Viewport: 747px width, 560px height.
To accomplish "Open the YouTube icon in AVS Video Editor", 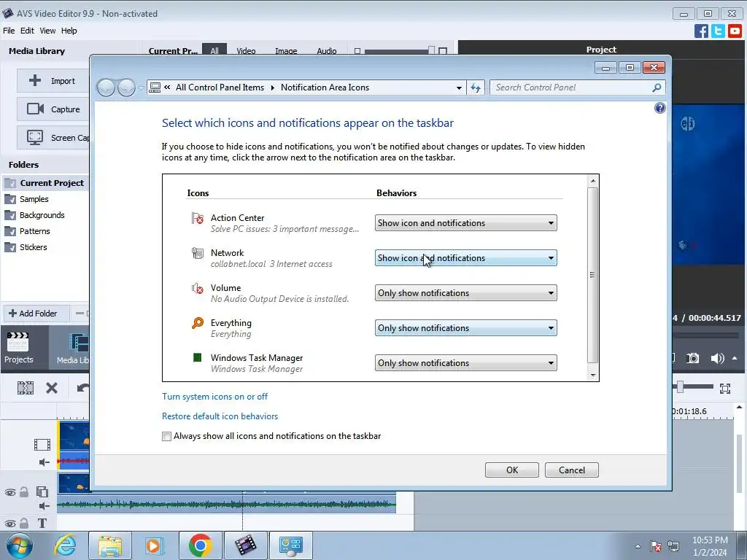I will [x=735, y=31].
